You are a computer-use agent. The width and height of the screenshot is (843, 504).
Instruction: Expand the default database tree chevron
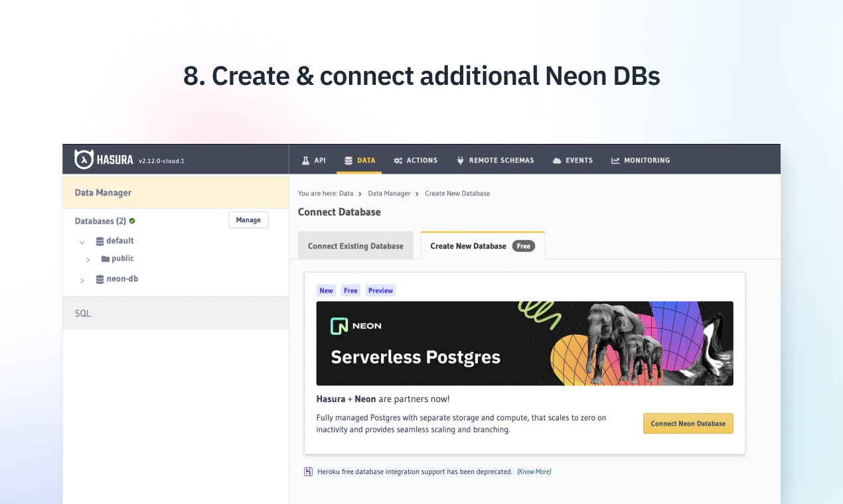click(x=82, y=242)
